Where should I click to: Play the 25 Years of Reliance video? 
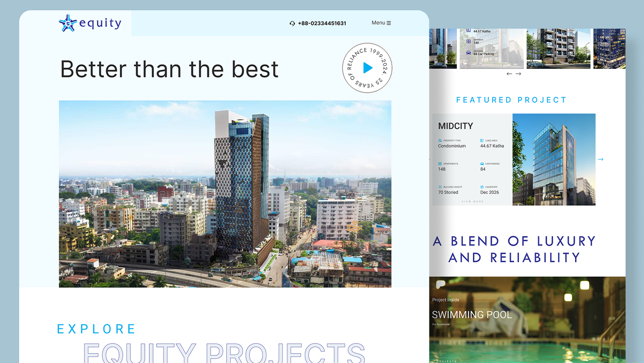367,68
